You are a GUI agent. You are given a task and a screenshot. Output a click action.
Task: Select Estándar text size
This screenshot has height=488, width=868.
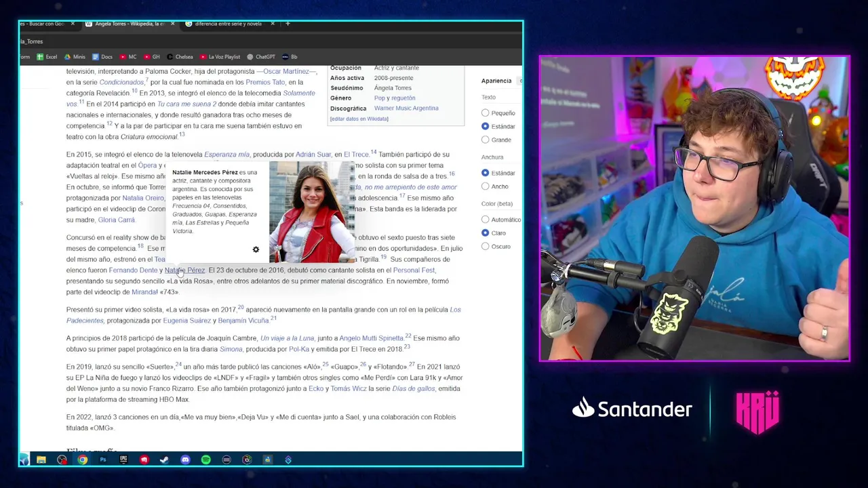coord(485,127)
